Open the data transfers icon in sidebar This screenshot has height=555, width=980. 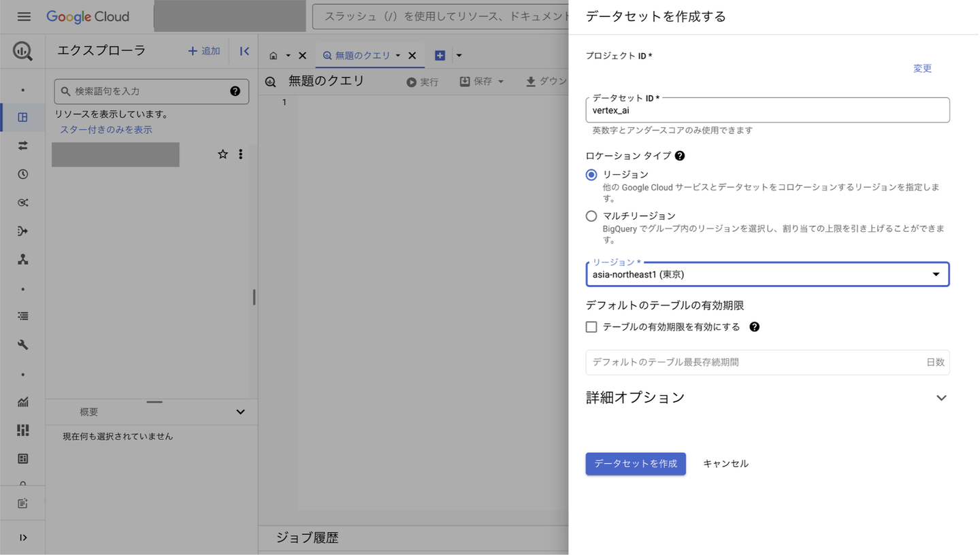coord(22,146)
